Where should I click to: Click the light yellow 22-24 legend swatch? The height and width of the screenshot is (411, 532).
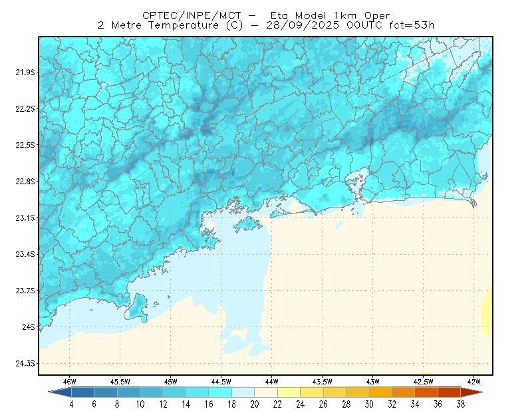[x=289, y=392]
